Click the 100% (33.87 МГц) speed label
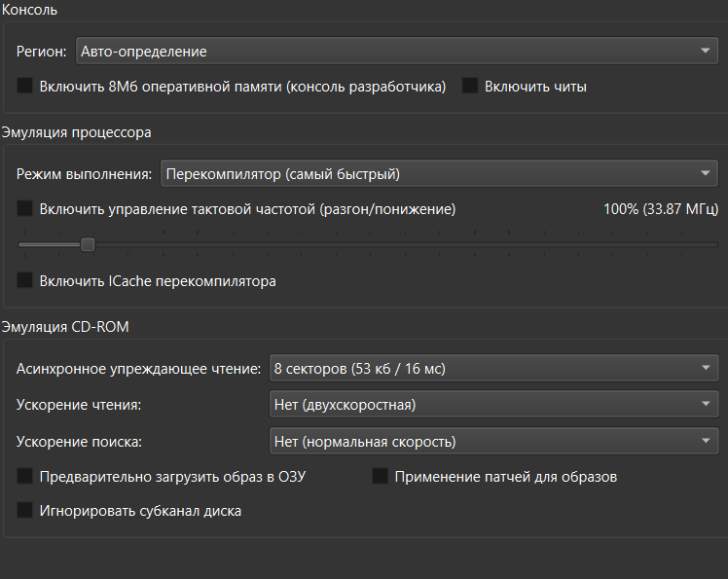This screenshot has width=728, height=579. 661,208
